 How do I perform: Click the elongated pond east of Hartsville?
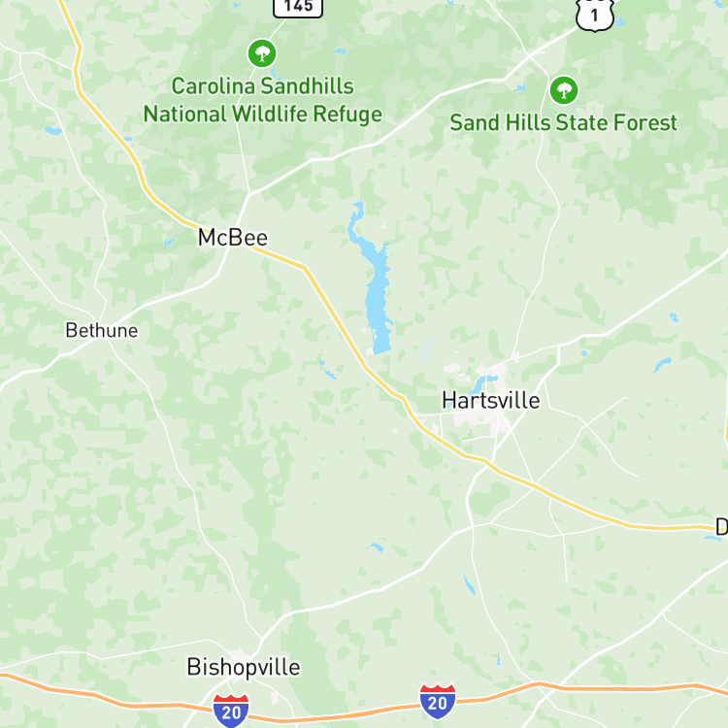point(663,364)
